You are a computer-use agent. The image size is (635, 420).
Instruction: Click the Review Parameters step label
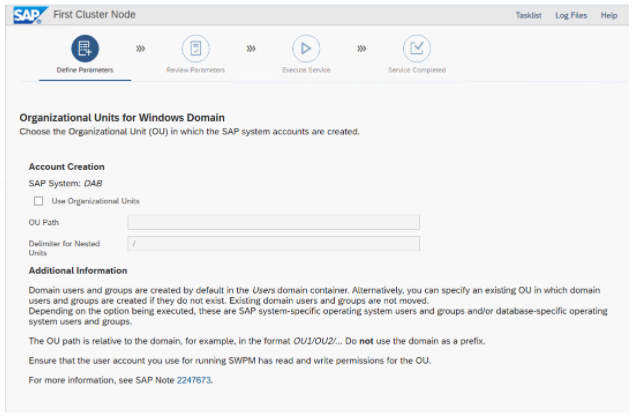pos(196,70)
